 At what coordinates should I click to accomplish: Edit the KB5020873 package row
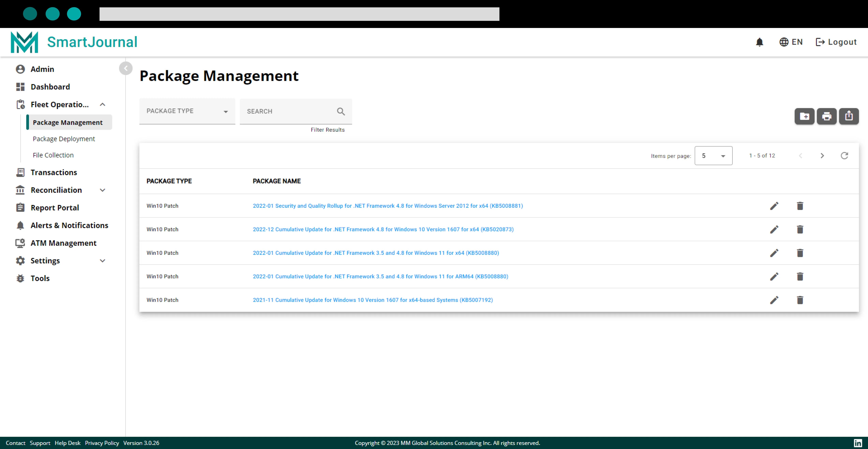click(774, 230)
